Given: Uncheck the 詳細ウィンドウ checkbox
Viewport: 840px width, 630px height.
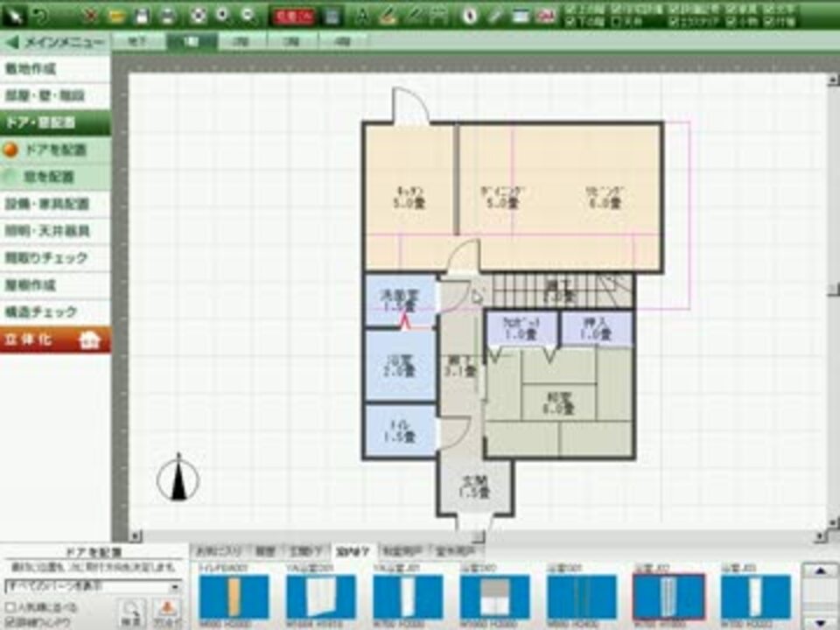Looking at the screenshot, I should point(10,622).
